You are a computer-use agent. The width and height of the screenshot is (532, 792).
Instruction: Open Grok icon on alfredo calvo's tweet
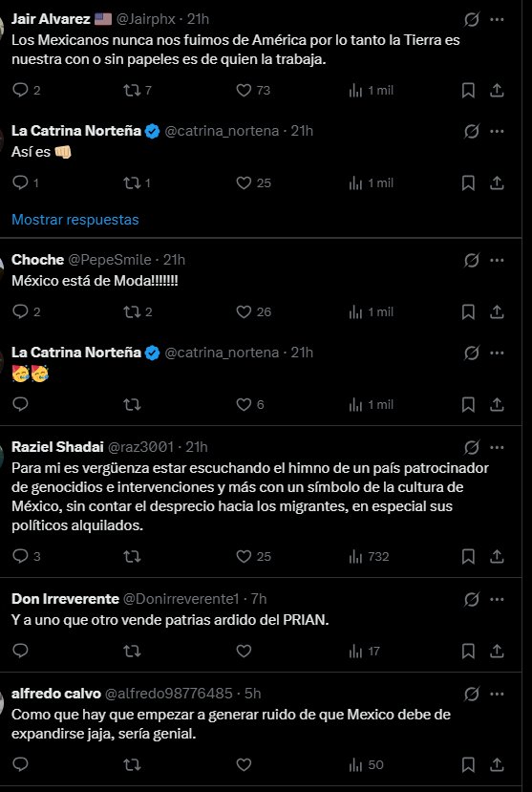pos(471,695)
